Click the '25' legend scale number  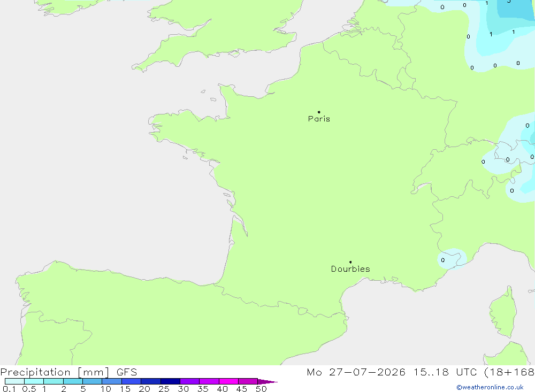pos(164,389)
